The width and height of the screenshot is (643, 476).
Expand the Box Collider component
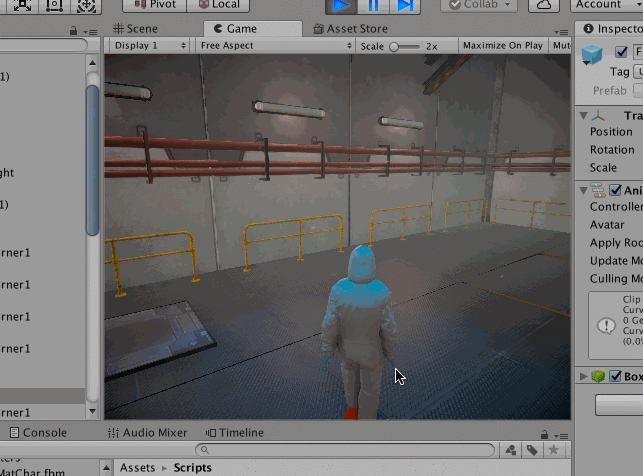584,376
